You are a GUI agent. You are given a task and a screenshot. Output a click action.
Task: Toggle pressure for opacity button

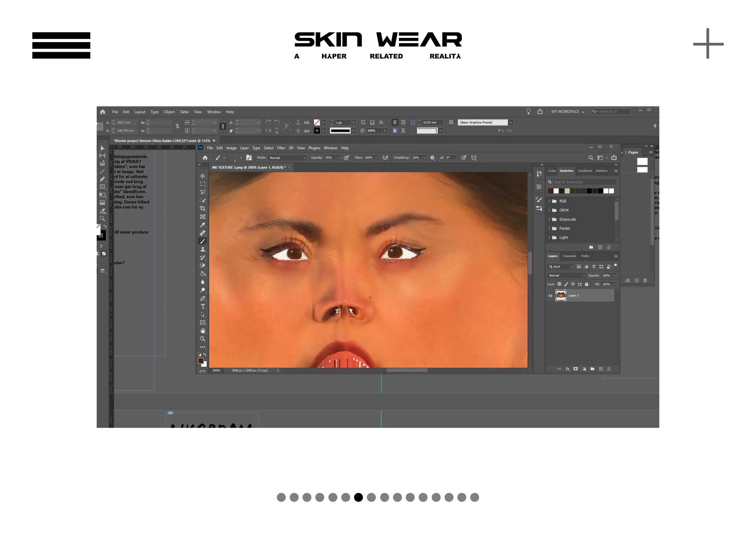click(346, 157)
